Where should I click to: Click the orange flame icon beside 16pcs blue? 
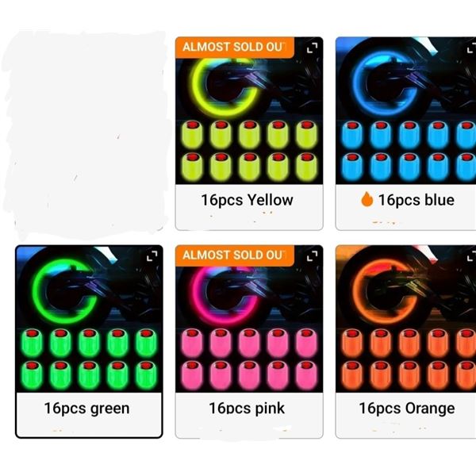(367, 199)
